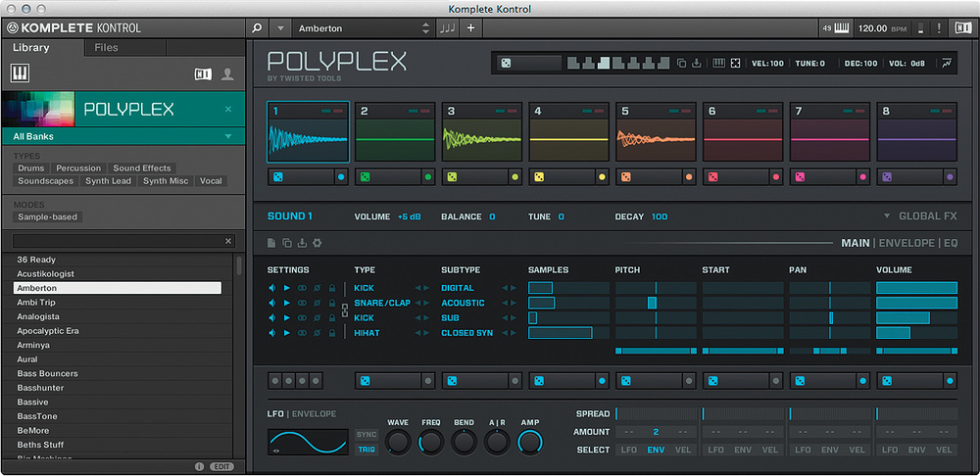Toggle phase invert on Kick Sub layer
The height and width of the screenshot is (476, 980).
[x=317, y=318]
